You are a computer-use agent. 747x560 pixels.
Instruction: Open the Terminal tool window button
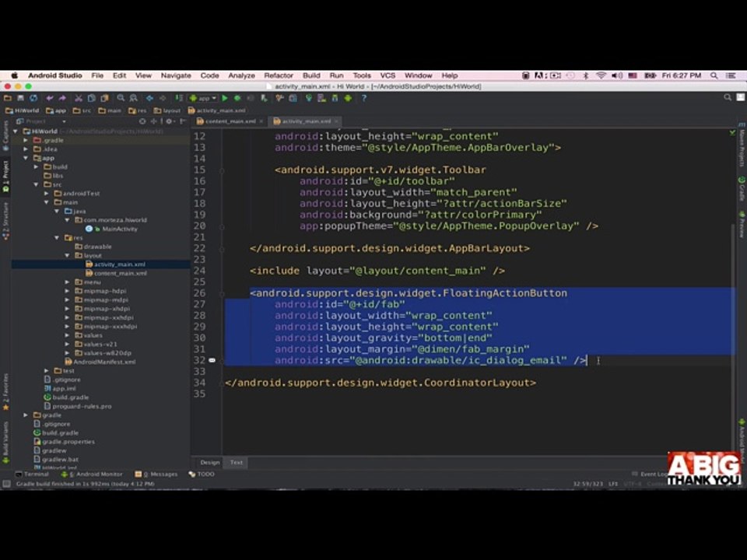click(33, 474)
